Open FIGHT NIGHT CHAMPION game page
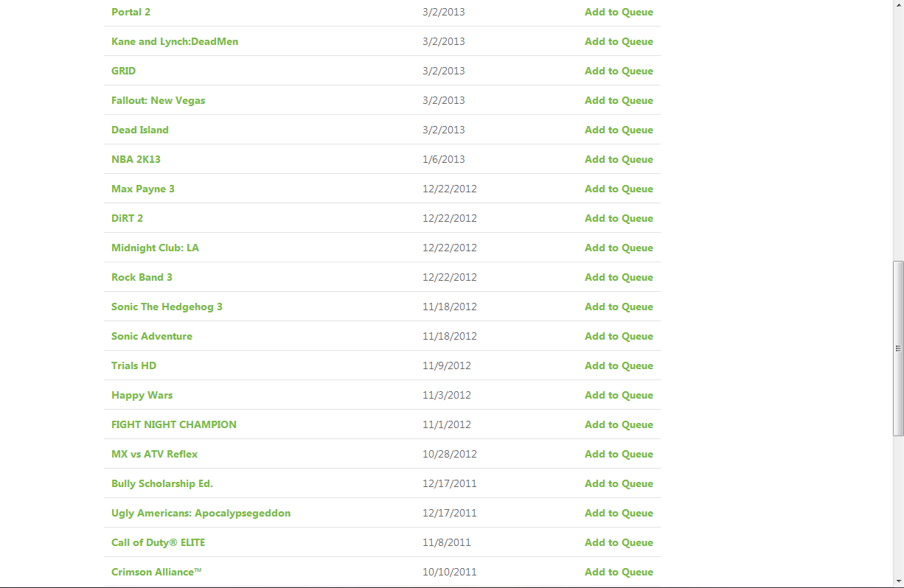904x588 pixels. pyautogui.click(x=174, y=424)
